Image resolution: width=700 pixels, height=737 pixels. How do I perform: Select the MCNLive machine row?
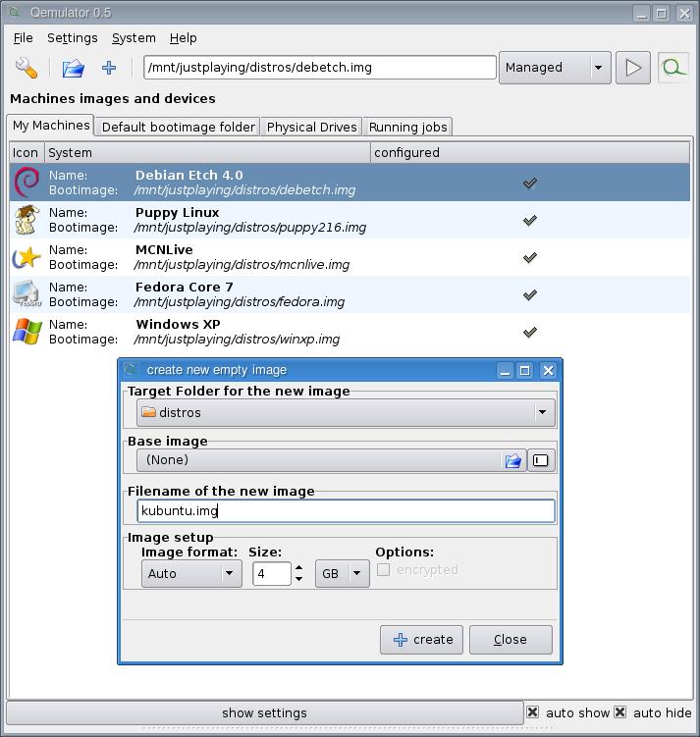pyautogui.click(x=350, y=257)
